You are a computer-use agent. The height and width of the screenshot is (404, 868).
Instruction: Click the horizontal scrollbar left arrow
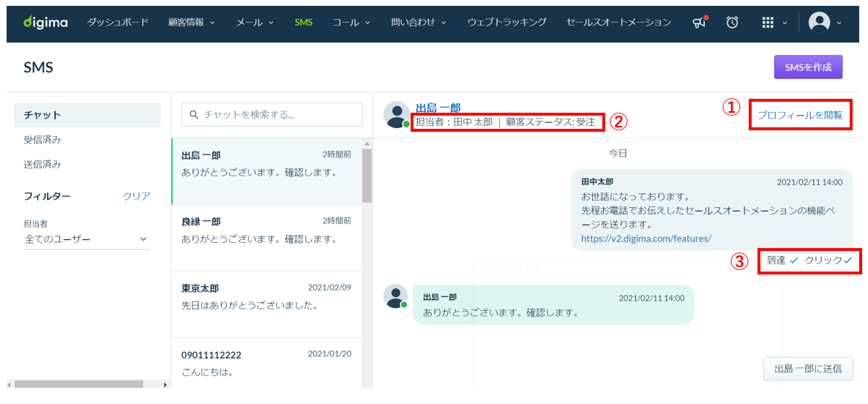(10, 384)
